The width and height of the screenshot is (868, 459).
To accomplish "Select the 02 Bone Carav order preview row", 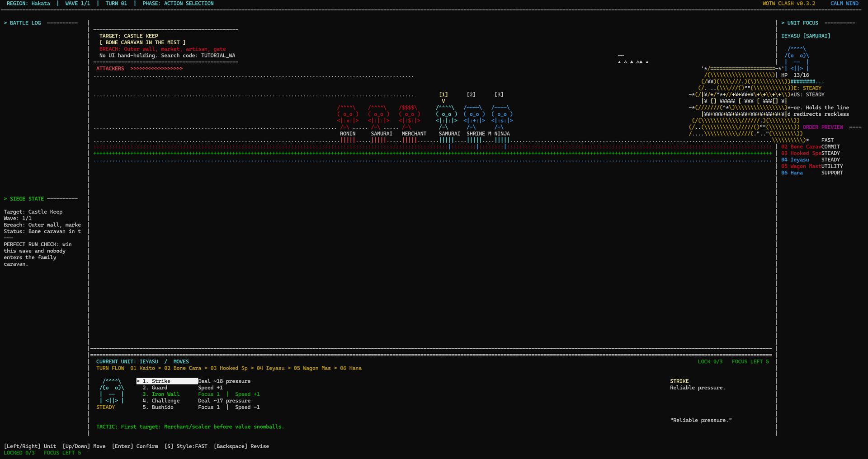I will (x=811, y=147).
